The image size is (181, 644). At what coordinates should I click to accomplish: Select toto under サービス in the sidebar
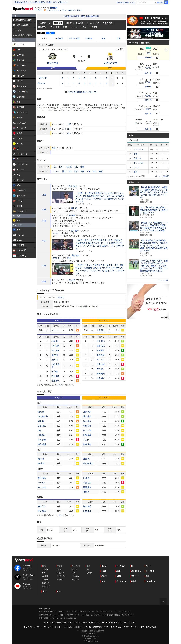coord(24,220)
